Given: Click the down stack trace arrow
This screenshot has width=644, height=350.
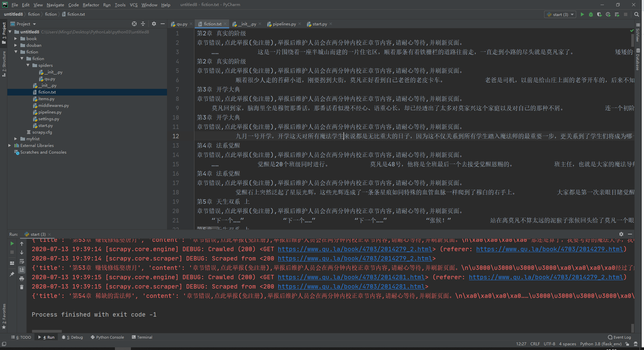Looking at the screenshot, I should (x=22, y=252).
